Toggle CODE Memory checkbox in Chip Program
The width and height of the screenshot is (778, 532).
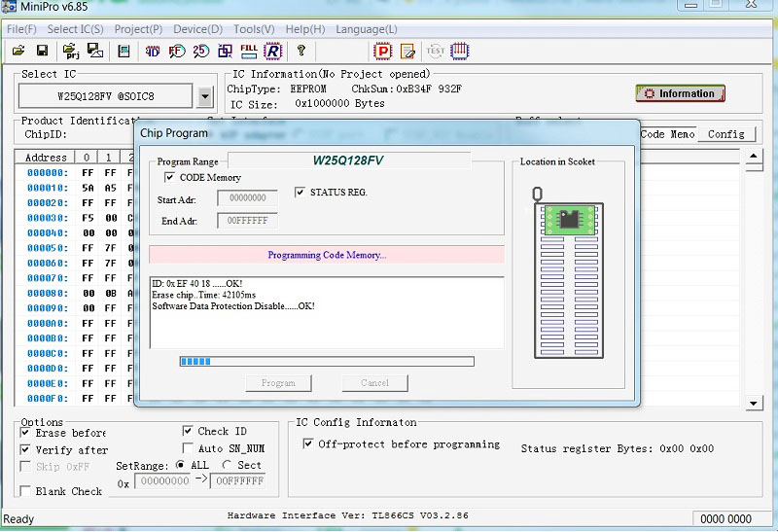(x=169, y=177)
